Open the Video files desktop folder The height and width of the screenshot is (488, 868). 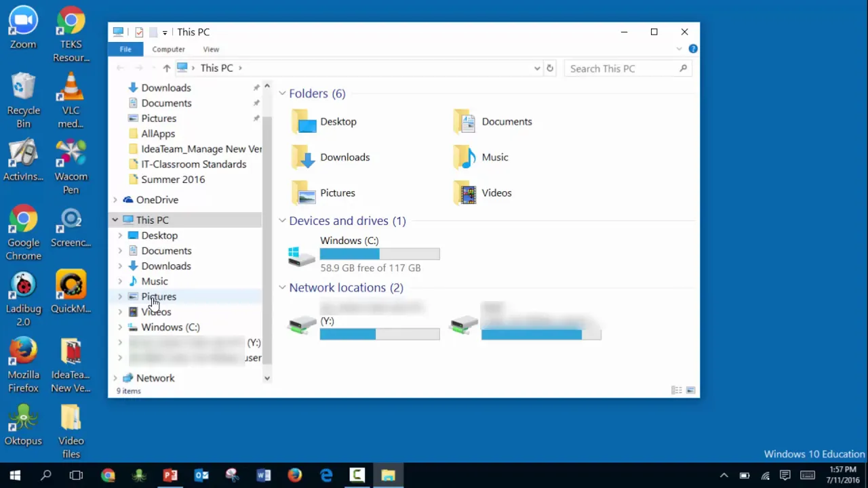pyautogui.click(x=71, y=431)
